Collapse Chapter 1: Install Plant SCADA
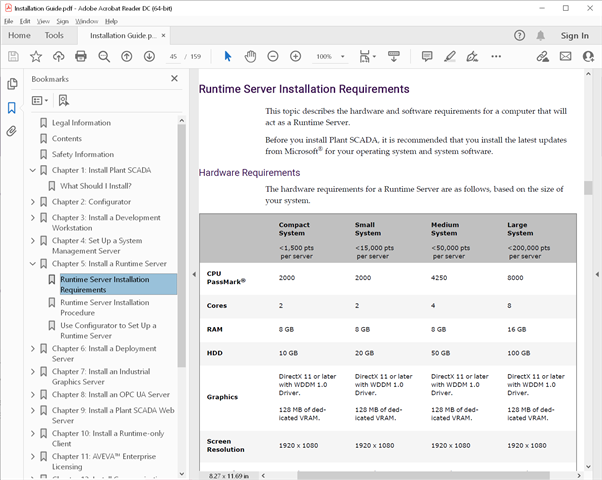This screenshot has height=480, width=602. pos(33,170)
